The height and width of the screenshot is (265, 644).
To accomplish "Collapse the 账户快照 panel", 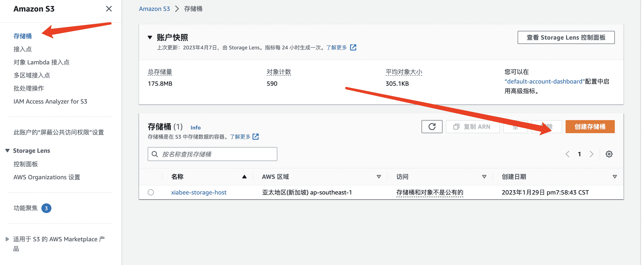I will [150, 37].
